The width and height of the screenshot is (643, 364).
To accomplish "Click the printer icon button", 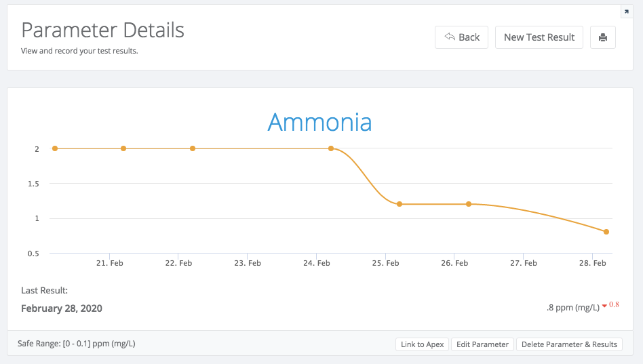I will 603,37.
